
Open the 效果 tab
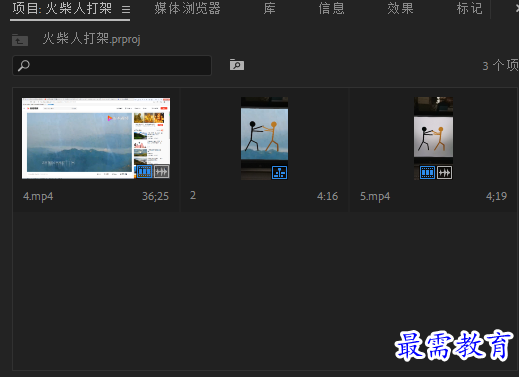click(400, 9)
